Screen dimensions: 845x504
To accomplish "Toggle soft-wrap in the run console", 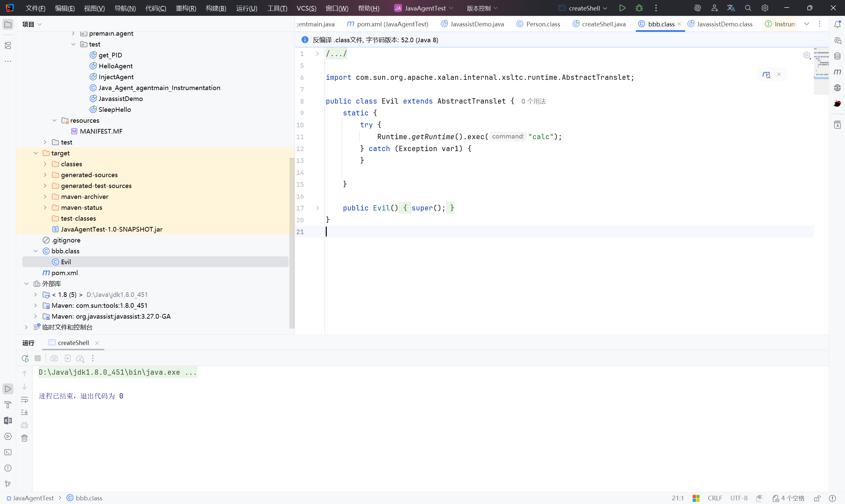I will click(x=24, y=399).
